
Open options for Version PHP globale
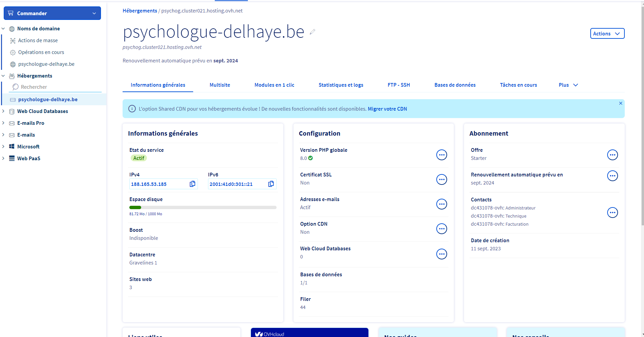[x=441, y=155]
